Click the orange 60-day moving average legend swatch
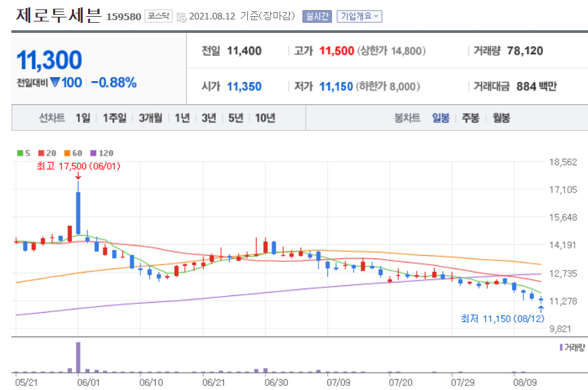The width and height of the screenshot is (588, 390). tap(67, 153)
